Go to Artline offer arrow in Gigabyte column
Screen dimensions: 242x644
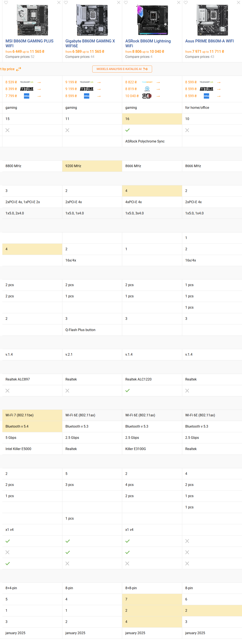(x=99, y=89)
